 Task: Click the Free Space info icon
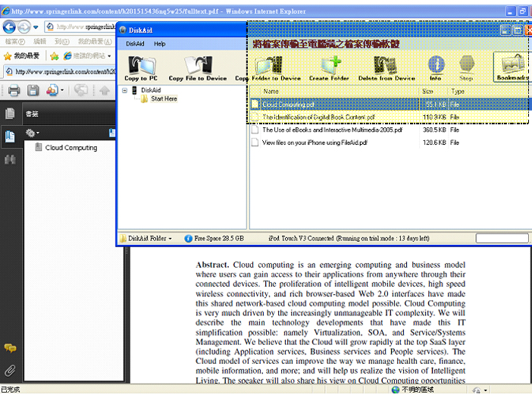[188, 239]
